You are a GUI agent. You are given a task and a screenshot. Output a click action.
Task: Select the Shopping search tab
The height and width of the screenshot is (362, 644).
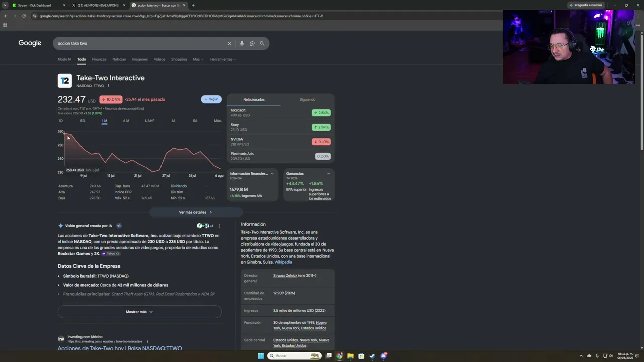tap(179, 59)
